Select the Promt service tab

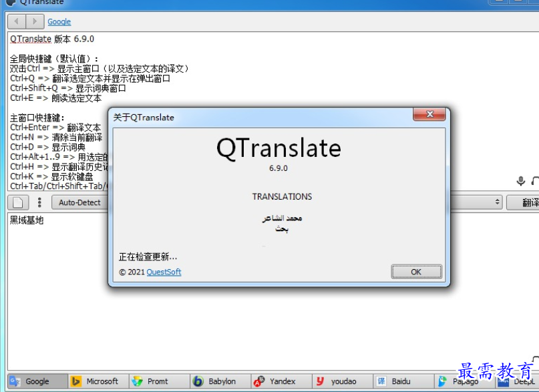coord(160,381)
